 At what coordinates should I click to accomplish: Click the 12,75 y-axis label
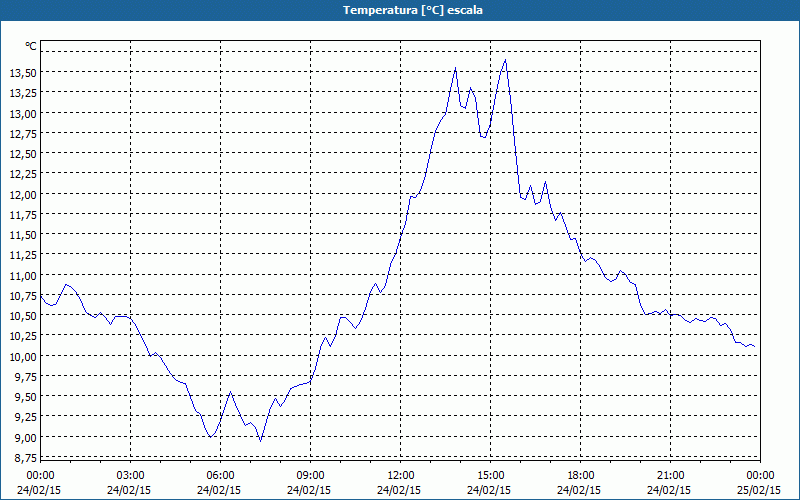coord(23,134)
